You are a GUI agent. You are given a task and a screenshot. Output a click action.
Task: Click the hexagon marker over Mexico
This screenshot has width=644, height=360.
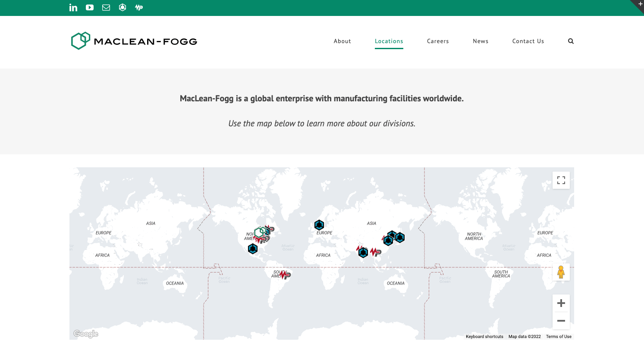click(253, 249)
